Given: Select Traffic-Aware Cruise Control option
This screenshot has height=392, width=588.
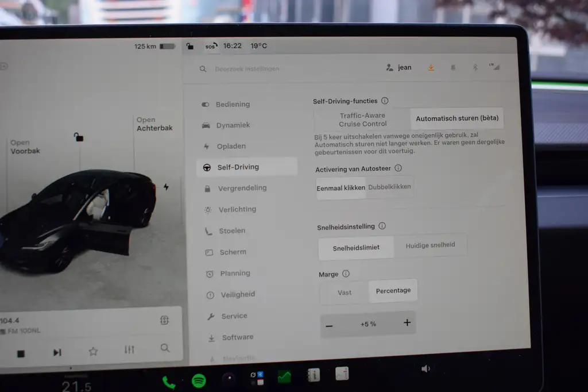Looking at the screenshot, I should click(x=363, y=120).
